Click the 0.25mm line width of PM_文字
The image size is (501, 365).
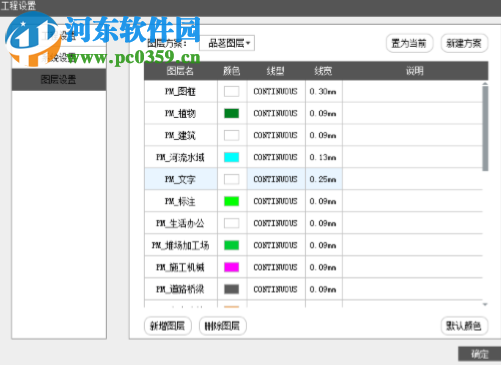(323, 179)
